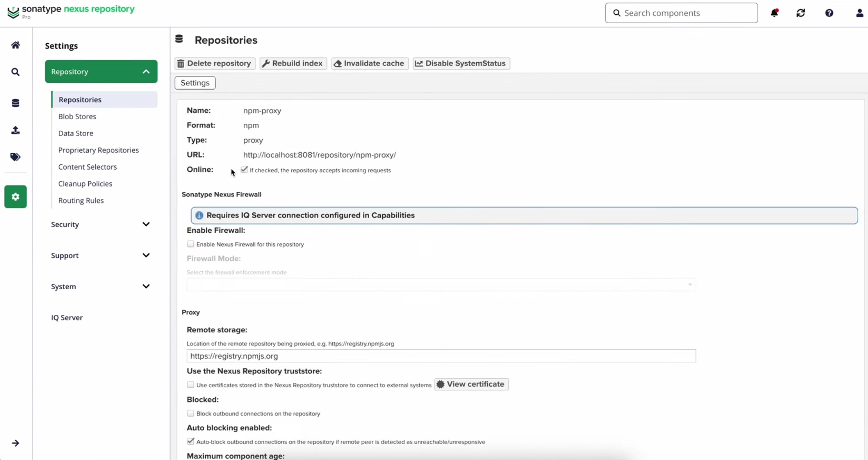Expand the left rail with arrow icon
868x460 pixels.
point(16,443)
